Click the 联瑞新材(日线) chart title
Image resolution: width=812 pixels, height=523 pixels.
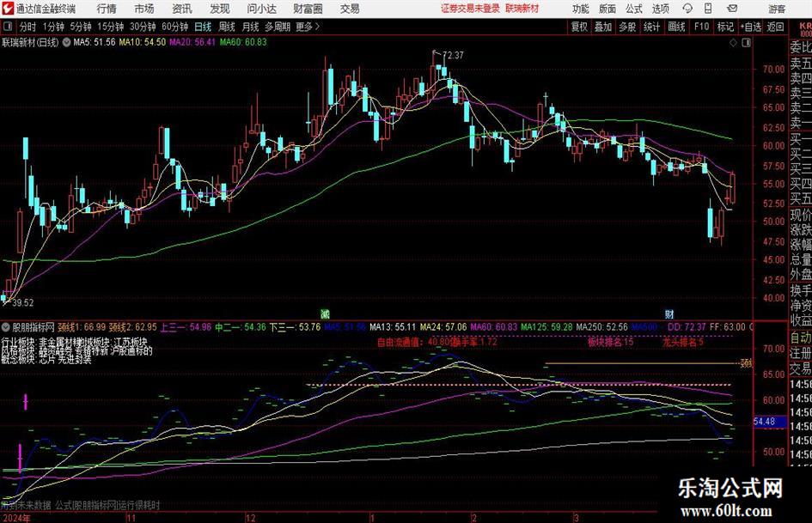(31, 42)
